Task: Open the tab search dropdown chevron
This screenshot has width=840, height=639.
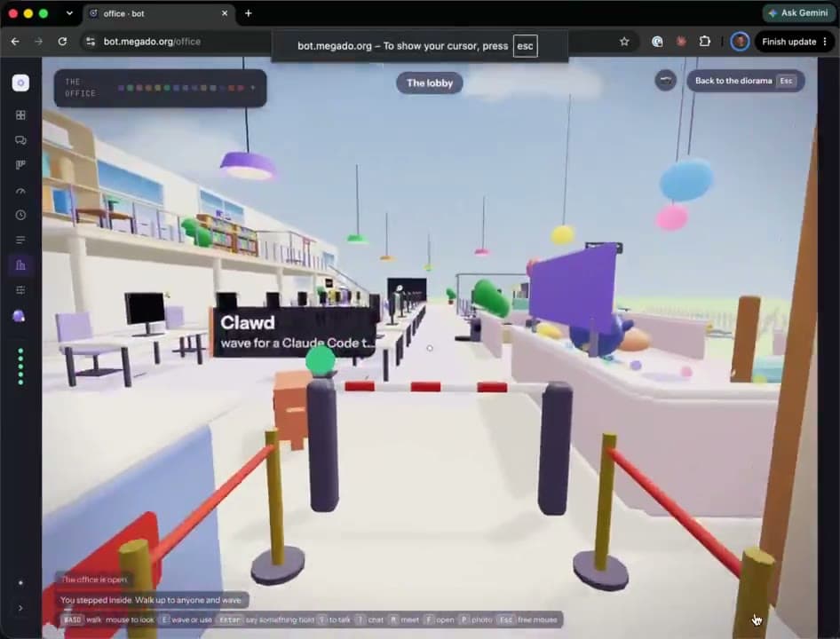Action: click(x=69, y=13)
